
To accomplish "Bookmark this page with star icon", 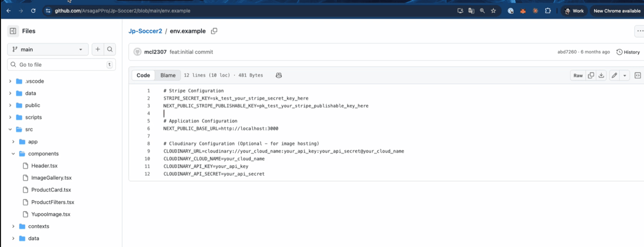I will click(493, 11).
